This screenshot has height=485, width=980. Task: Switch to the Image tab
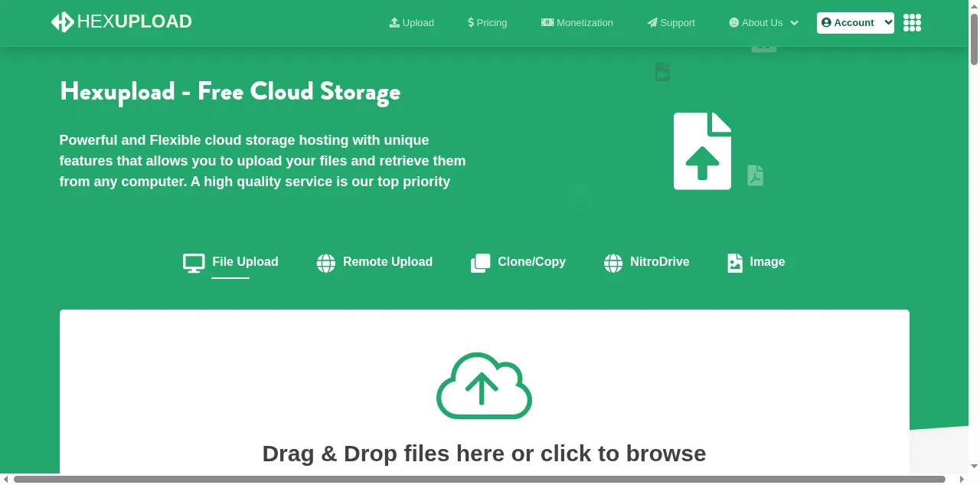click(767, 261)
